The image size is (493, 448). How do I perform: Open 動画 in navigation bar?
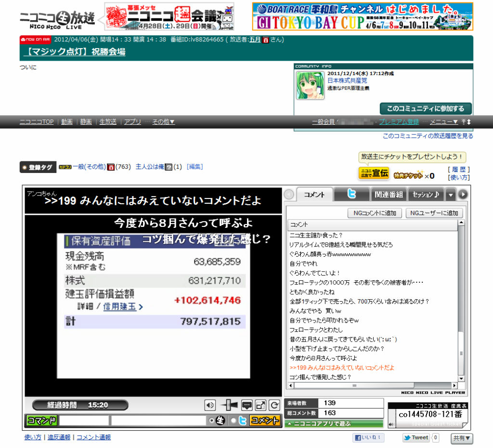point(66,122)
